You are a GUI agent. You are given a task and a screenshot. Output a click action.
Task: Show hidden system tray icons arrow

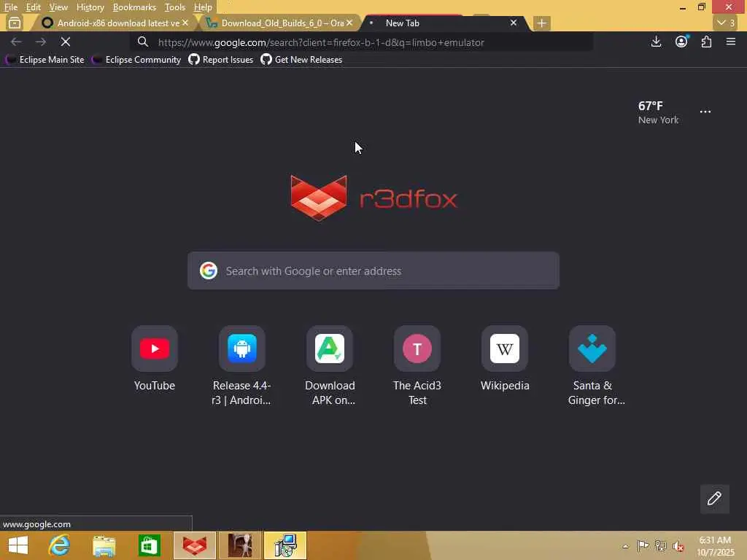(x=625, y=545)
